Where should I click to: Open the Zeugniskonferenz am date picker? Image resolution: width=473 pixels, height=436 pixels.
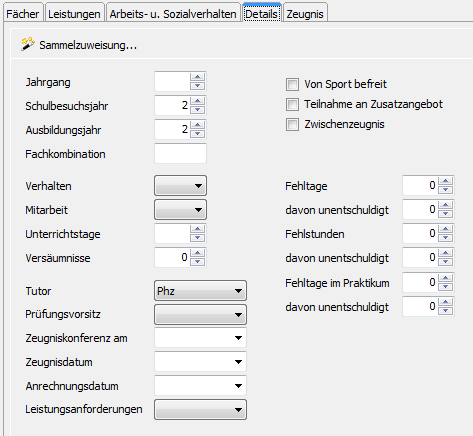pyautogui.click(x=238, y=338)
